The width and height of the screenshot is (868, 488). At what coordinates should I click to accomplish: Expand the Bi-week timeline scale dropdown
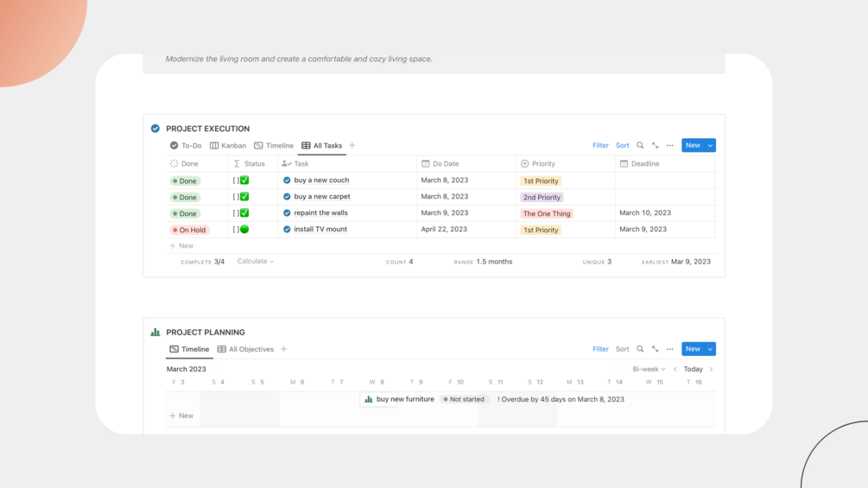(649, 370)
